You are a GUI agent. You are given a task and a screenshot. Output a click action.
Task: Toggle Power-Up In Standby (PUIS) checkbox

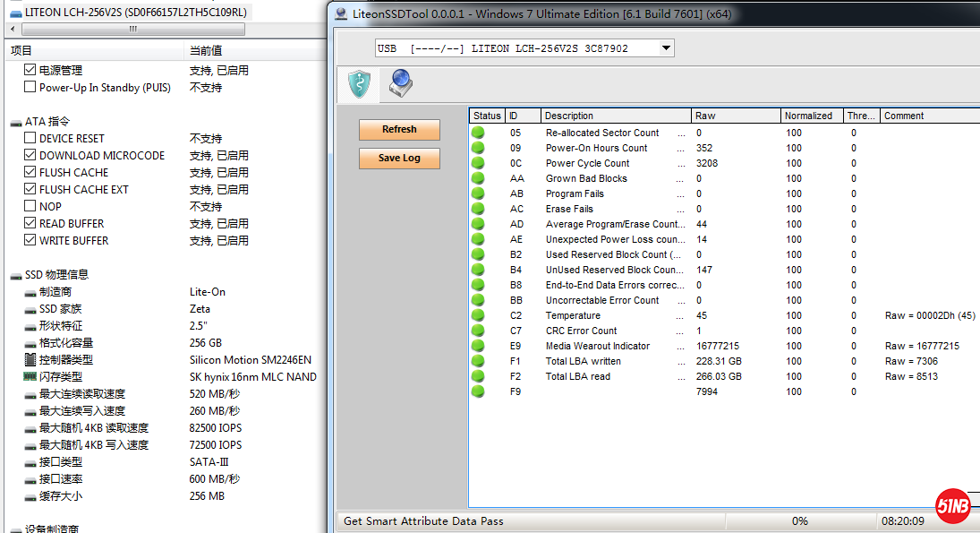point(30,88)
